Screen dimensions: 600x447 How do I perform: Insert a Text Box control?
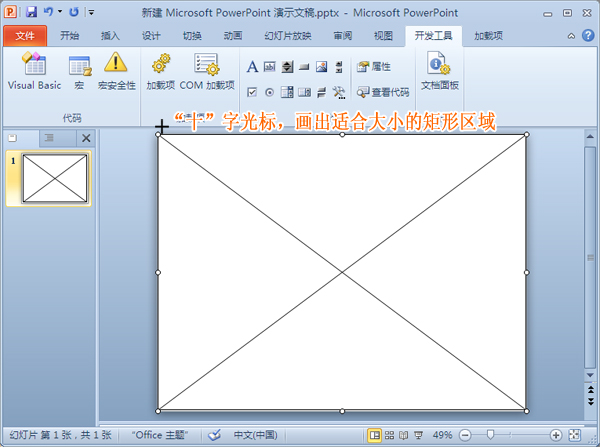pyautogui.click(x=270, y=67)
